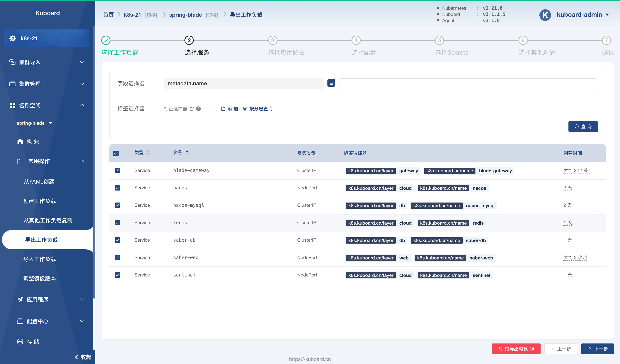Click the sidebar vertical scrollbar

pyautogui.click(x=94, y=162)
